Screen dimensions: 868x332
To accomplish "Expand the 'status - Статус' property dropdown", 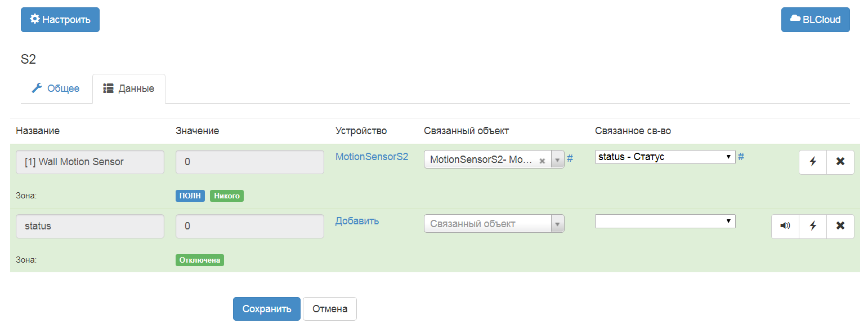I will (665, 157).
